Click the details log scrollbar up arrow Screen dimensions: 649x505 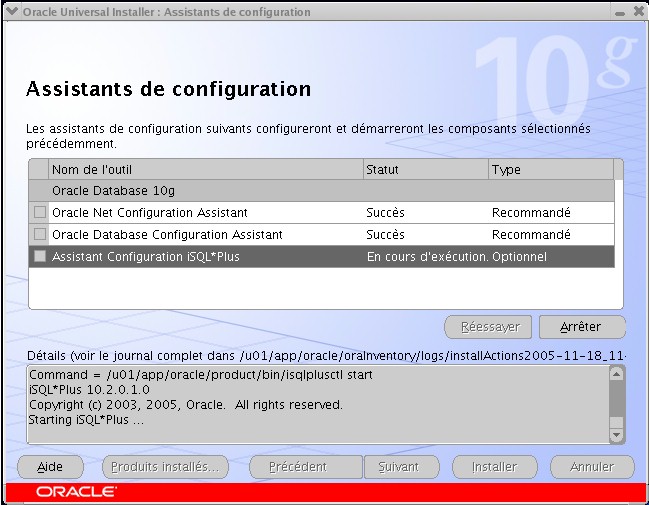point(616,374)
